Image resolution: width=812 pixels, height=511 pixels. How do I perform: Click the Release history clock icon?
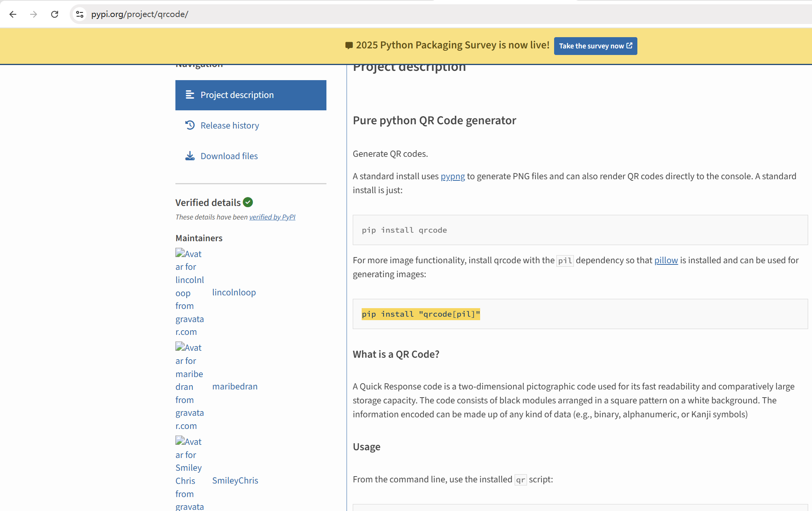pos(190,125)
